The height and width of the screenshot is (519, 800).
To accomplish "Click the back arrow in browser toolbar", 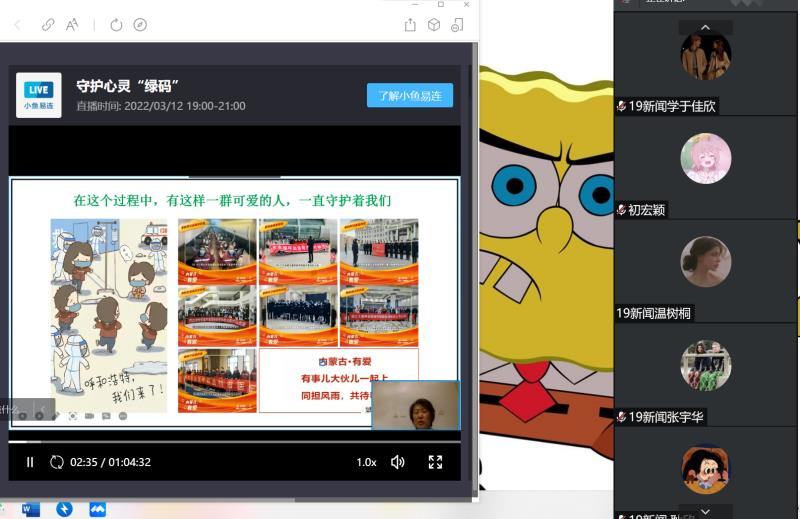I will pos(18,25).
